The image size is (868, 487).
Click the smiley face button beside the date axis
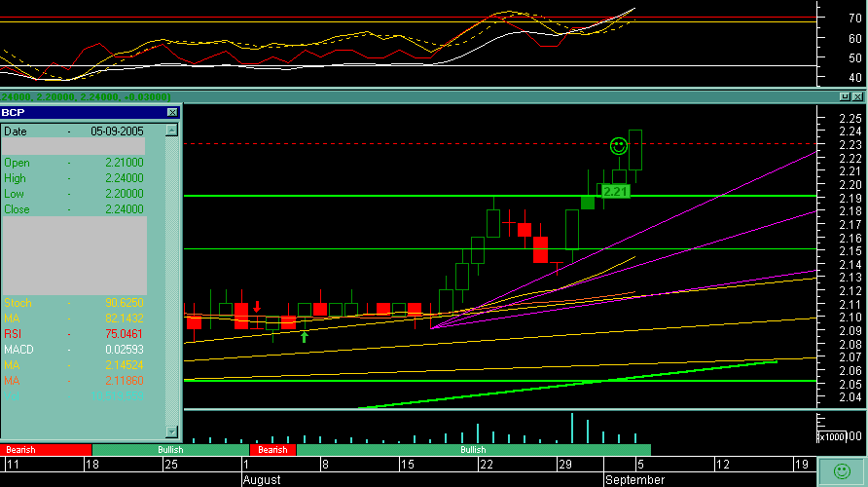(842, 471)
